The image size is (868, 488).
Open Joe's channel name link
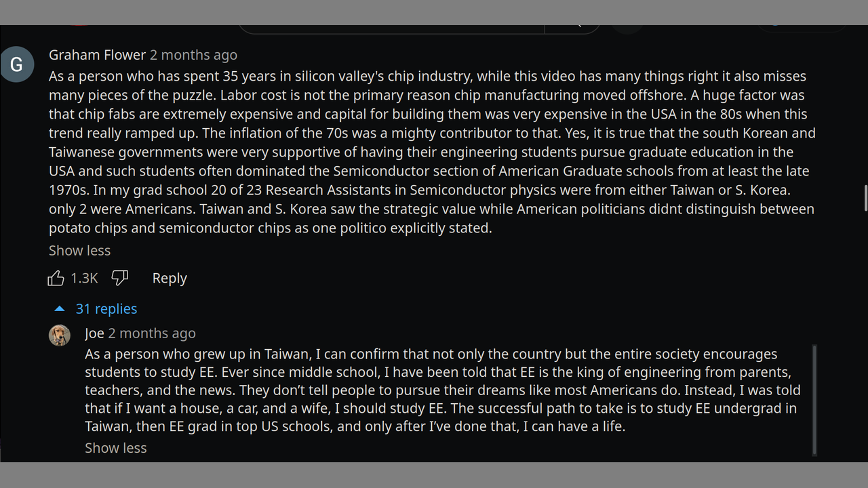pyautogui.click(x=94, y=333)
